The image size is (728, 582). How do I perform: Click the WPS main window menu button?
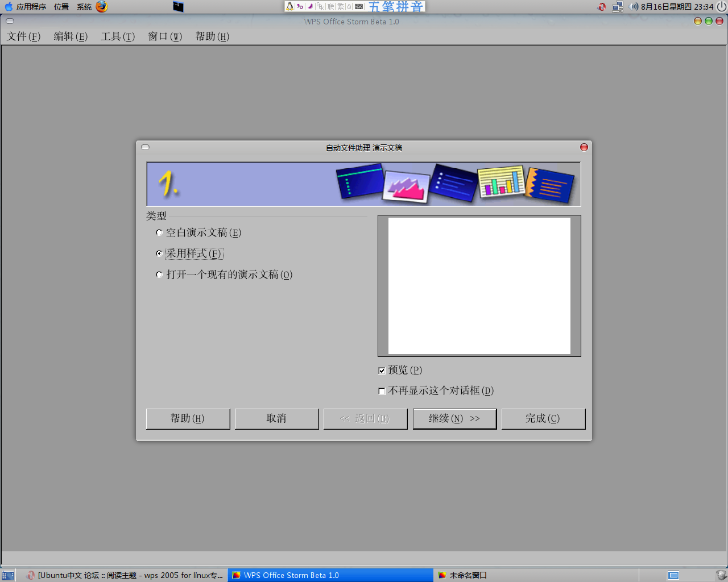(x=10, y=21)
